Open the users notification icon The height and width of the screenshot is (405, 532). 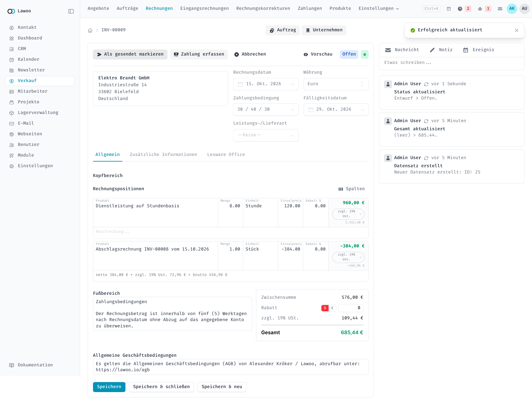coord(480,9)
